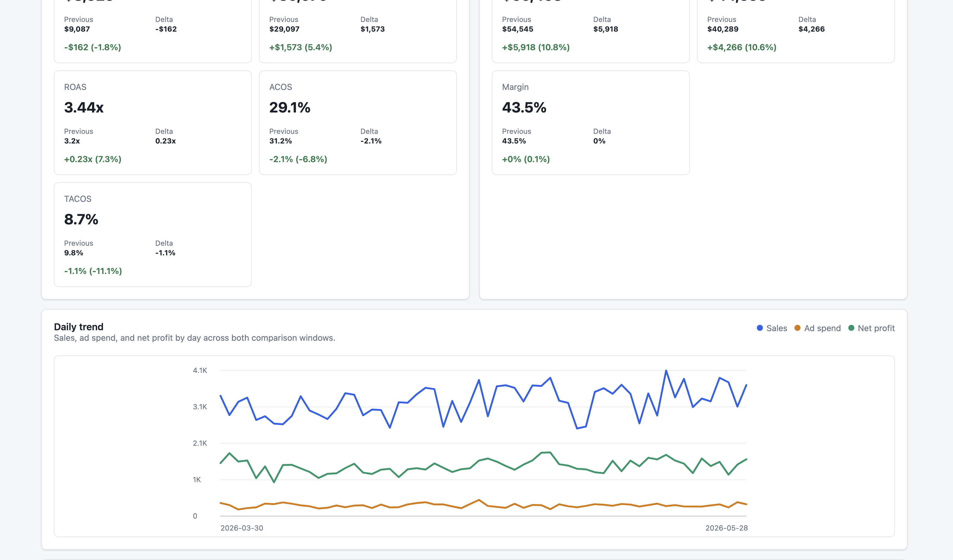This screenshot has width=953, height=560.
Task: Click the previous value $40,289
Action: [x=723, y=29]
